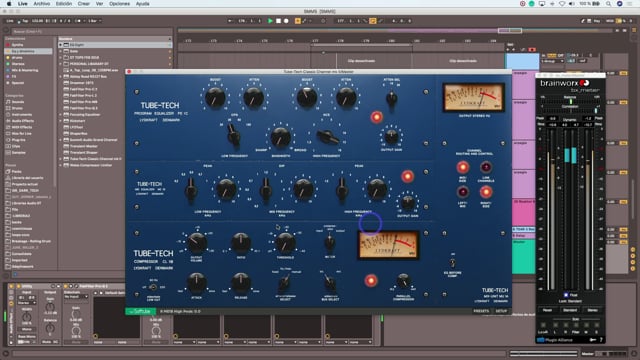Toggle the red CL 1B compressor power lamp
The image size is (640, 360).
[x=371, y=280]
